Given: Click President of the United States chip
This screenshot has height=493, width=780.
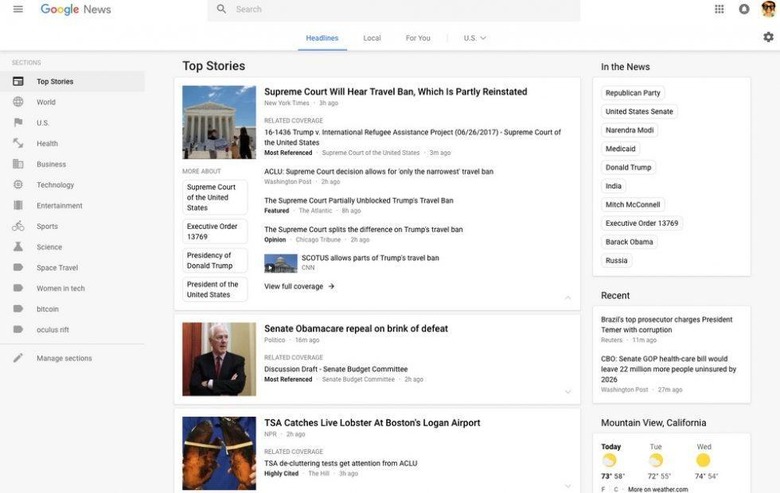Looking at the screenshot, I should (x=214, y=289).
